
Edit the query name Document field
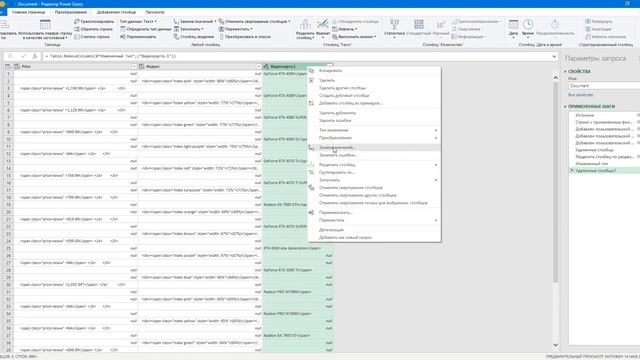604,86
